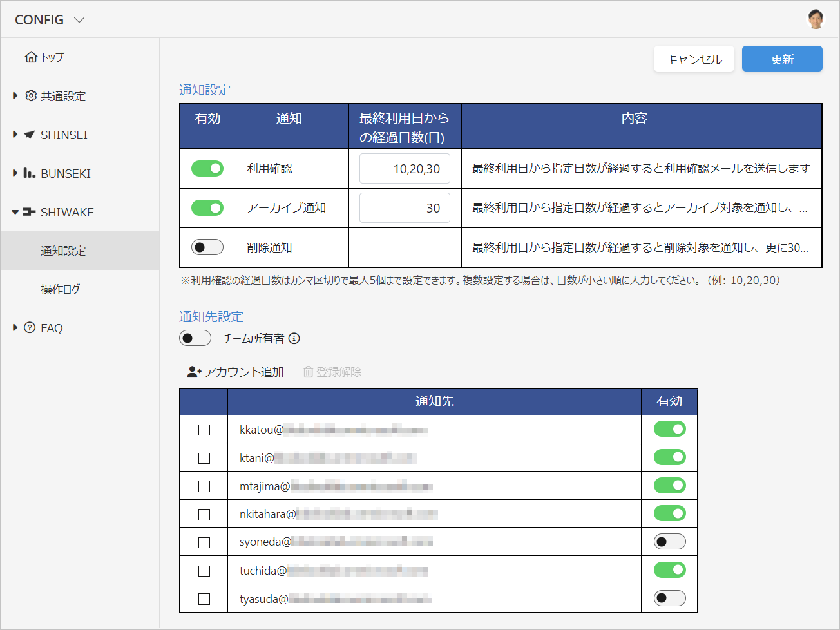Click the 更新 button

[781, 59]
